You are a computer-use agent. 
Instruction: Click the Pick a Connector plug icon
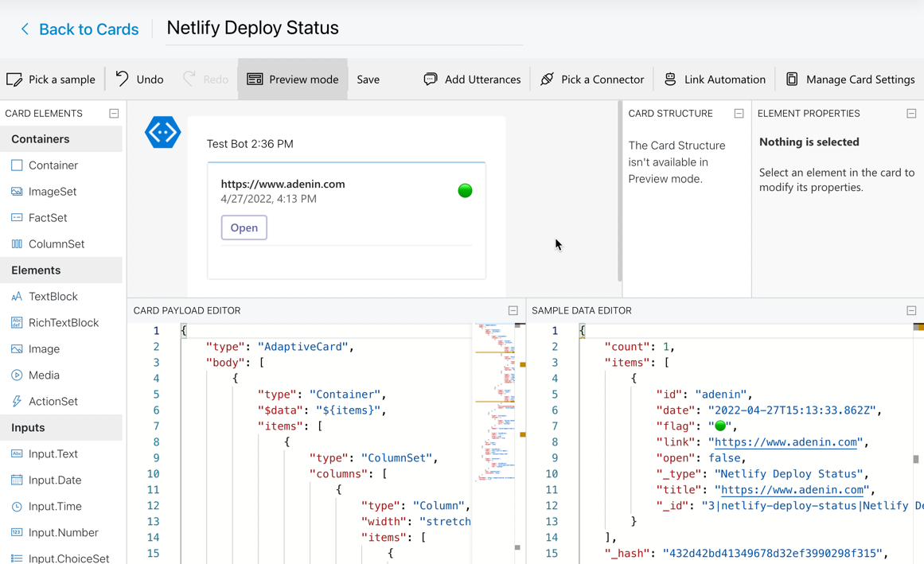pos(547,80)
